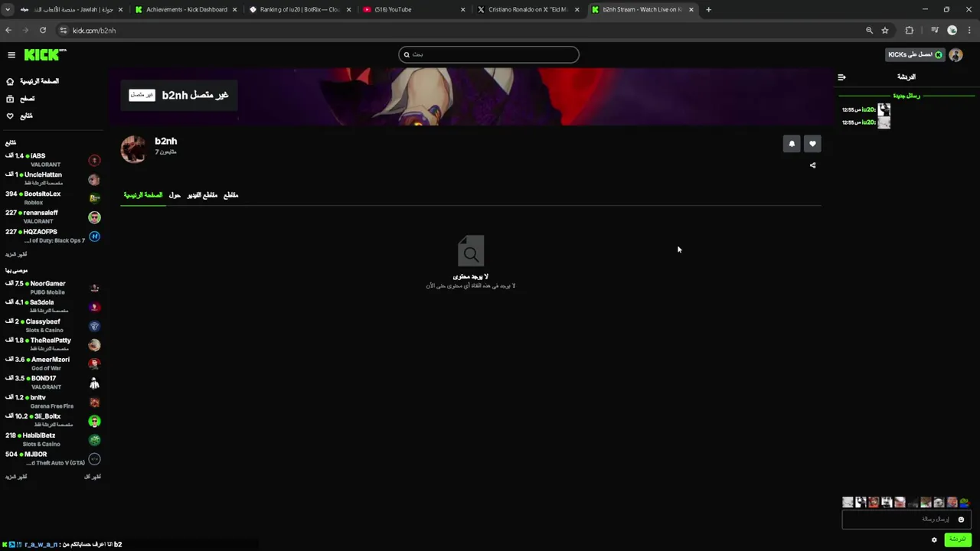Click the notification bell for b2nh
Image resolution: width=980 pixels, height=551 pixels.
pos(792,143)
